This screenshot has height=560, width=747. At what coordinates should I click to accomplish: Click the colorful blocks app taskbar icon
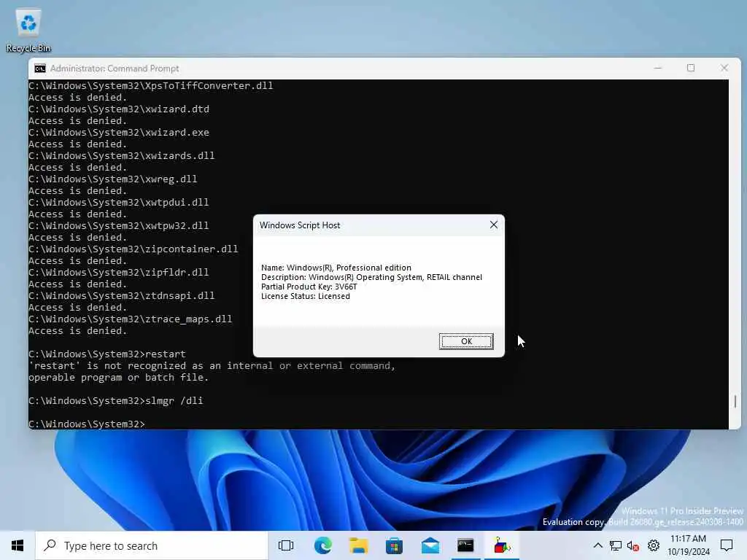click(x=501, y=545)
